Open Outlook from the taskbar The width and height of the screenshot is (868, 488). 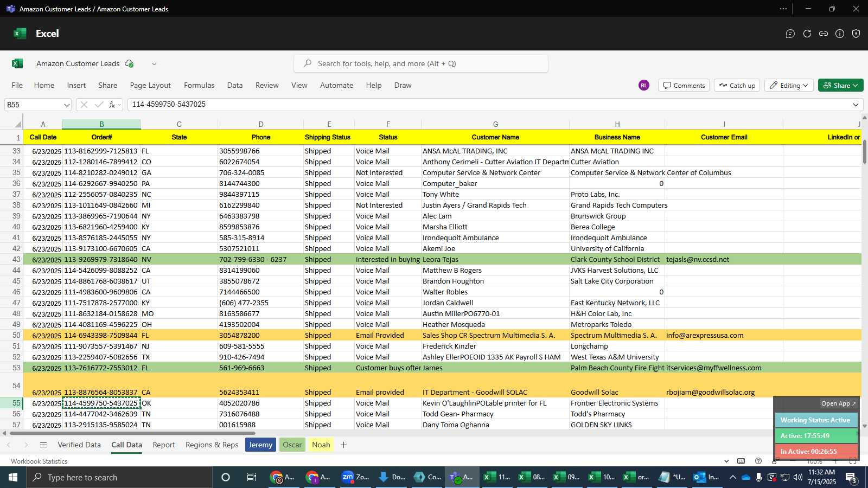(x=707, y=477)
